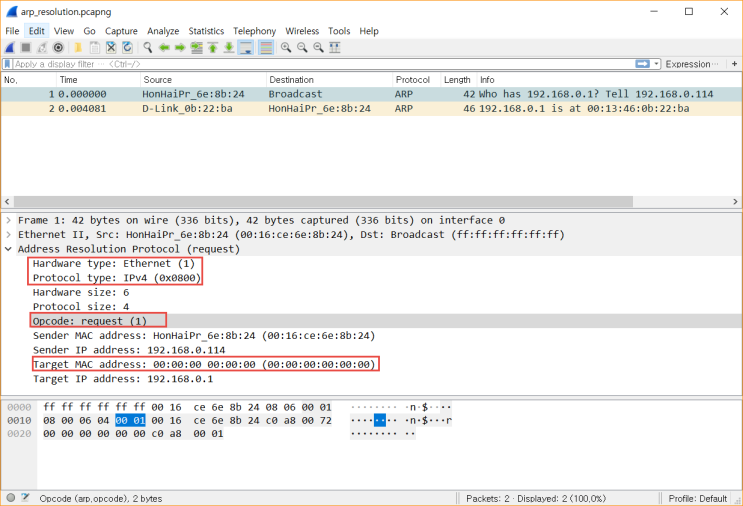Click the Profile: Default status entry
The image size is (743, 506).
(697, 498)
